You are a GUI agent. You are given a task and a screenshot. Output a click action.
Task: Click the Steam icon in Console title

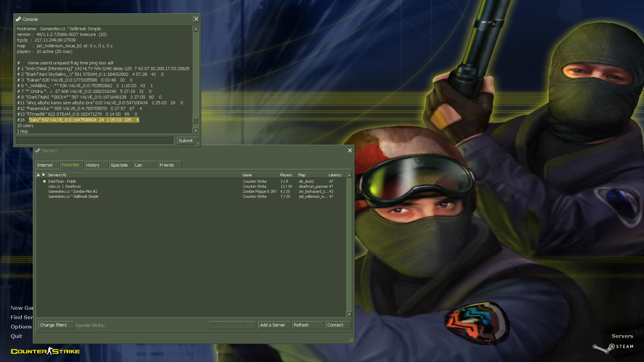(18, 19)
